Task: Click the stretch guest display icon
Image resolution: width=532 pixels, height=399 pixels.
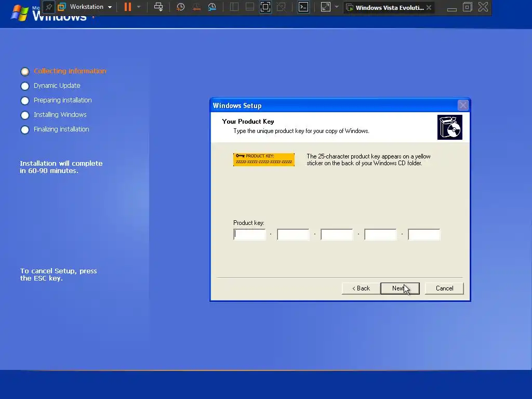Action: (x=325, y=7)
